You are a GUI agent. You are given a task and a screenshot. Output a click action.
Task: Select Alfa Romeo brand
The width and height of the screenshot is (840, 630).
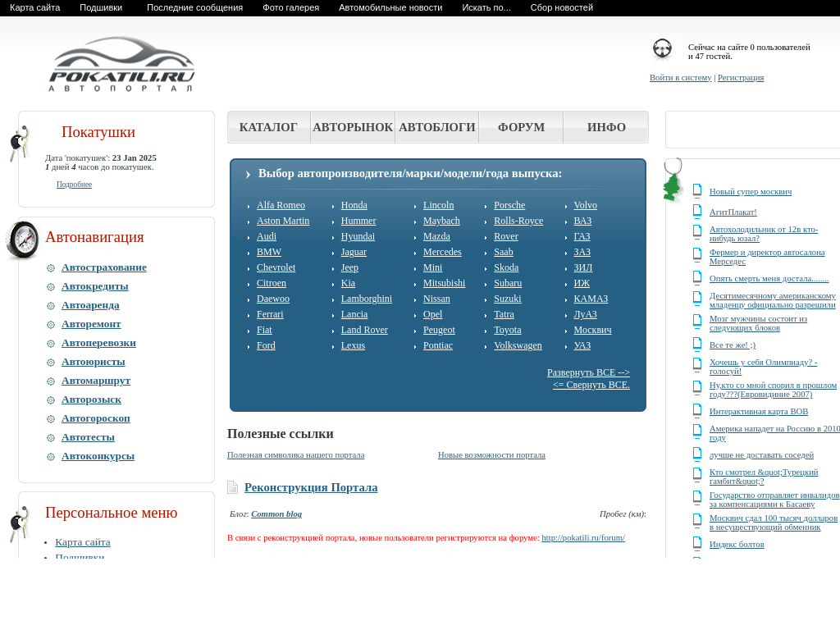click(281, 205)
